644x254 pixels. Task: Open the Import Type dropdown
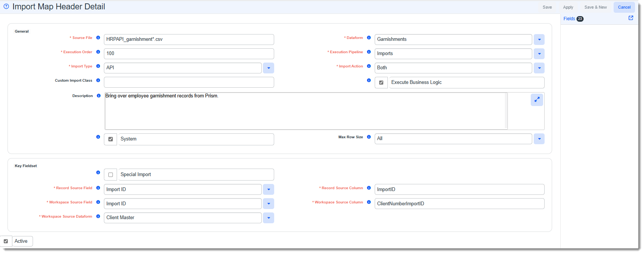[x=269, y=68]
